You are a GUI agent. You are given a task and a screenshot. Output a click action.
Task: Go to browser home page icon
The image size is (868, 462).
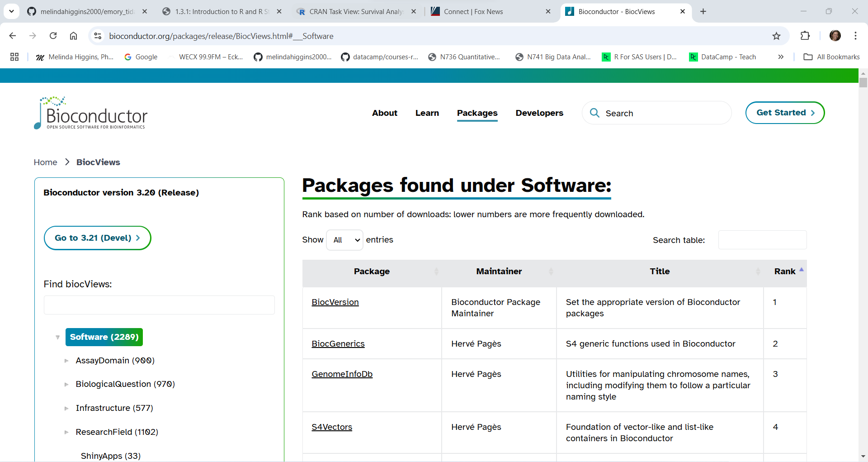coord(73,36)
